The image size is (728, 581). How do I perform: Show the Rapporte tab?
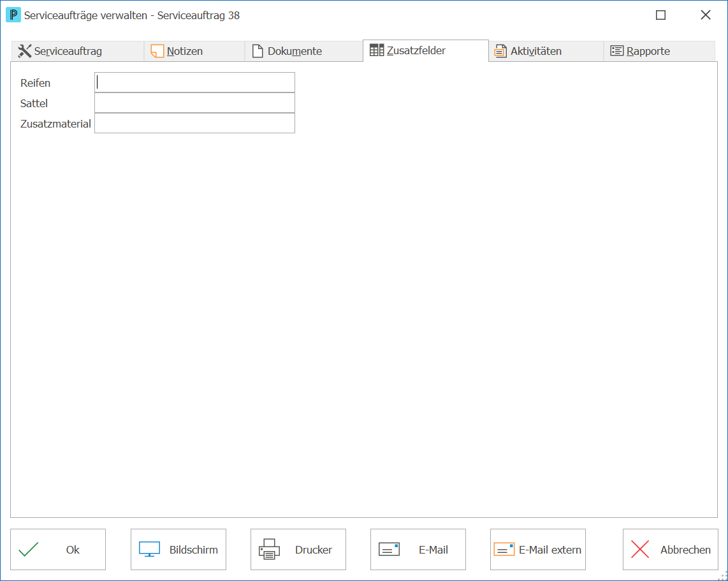coord(659,51)
